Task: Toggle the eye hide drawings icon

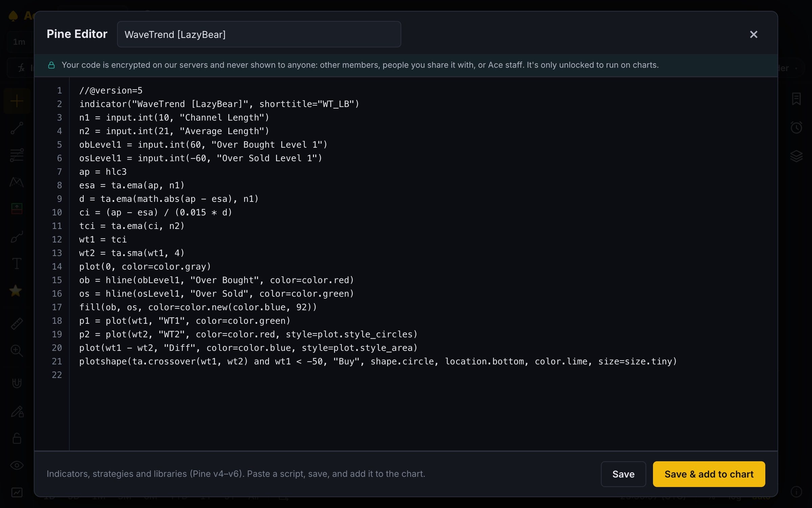Action: 17,465
